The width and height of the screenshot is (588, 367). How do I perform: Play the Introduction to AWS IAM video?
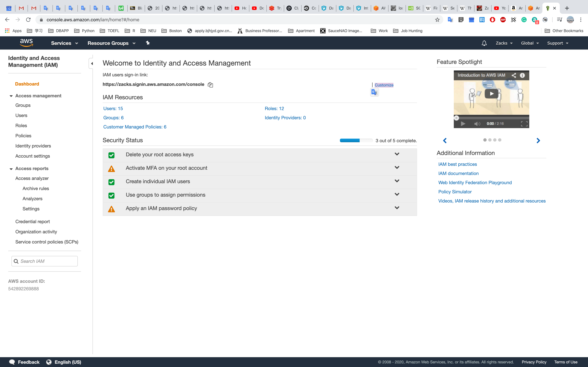tap(491, 94)
